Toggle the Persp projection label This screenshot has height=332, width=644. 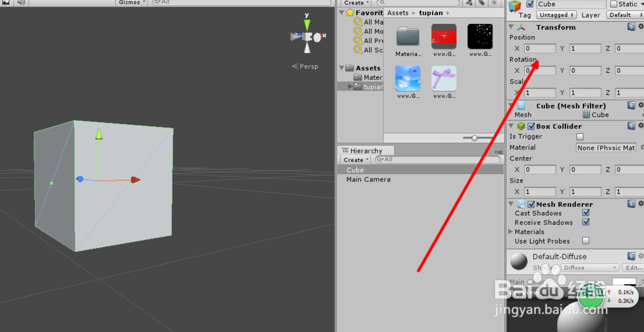[305, 66]
